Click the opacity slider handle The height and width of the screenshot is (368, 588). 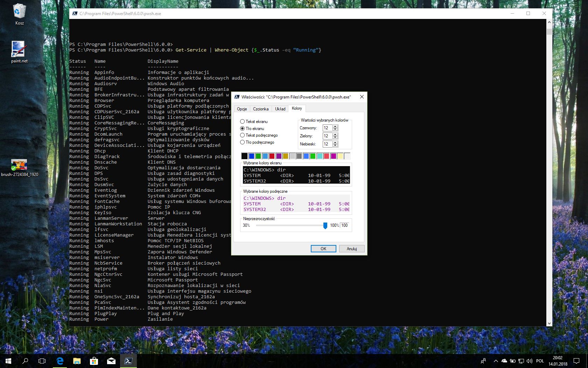click(325, 225)
